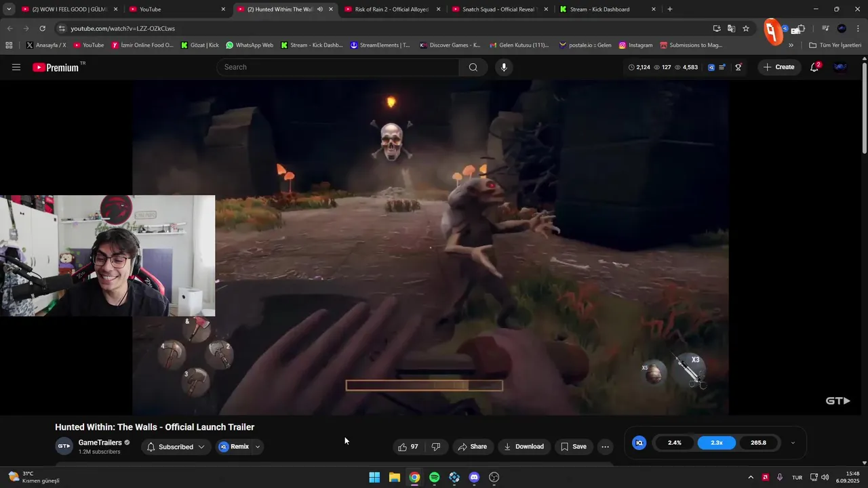This screenshot has height=488, width=868.
Task: Open more actions three-dot menu under video
Action: tap(606, 447)
